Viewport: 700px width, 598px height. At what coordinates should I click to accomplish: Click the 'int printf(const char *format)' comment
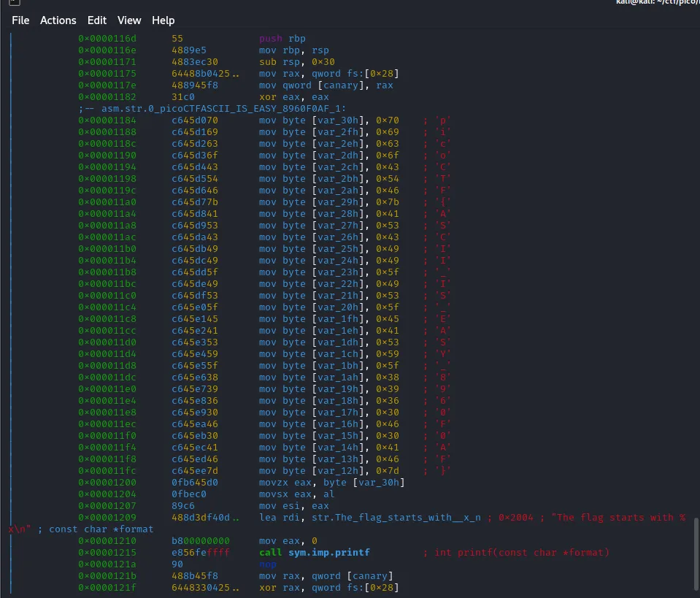tap(521, 552)
